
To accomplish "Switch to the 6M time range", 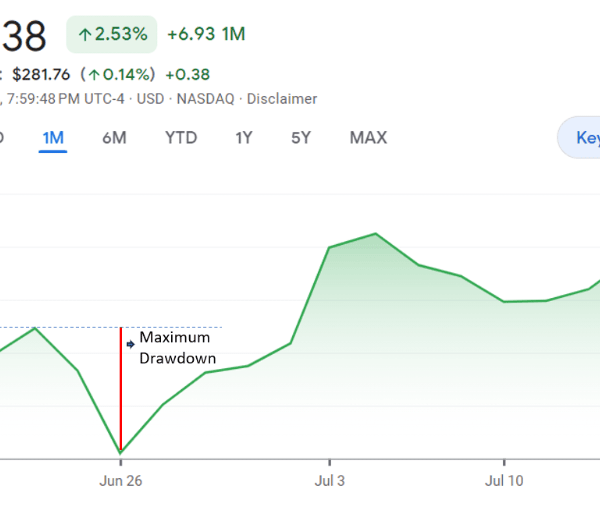I will click(114, 138).
